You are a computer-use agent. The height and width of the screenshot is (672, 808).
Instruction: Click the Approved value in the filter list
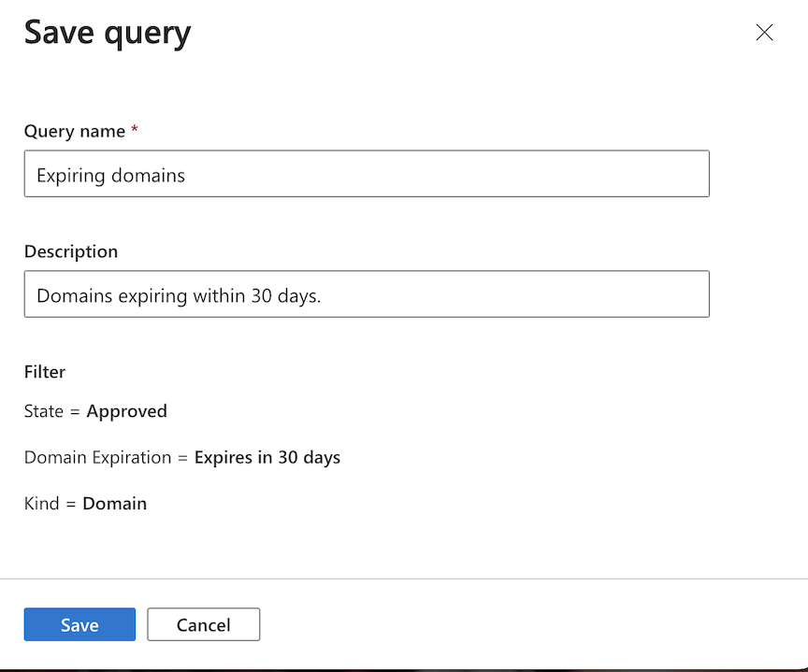click(x=126, y=411)
